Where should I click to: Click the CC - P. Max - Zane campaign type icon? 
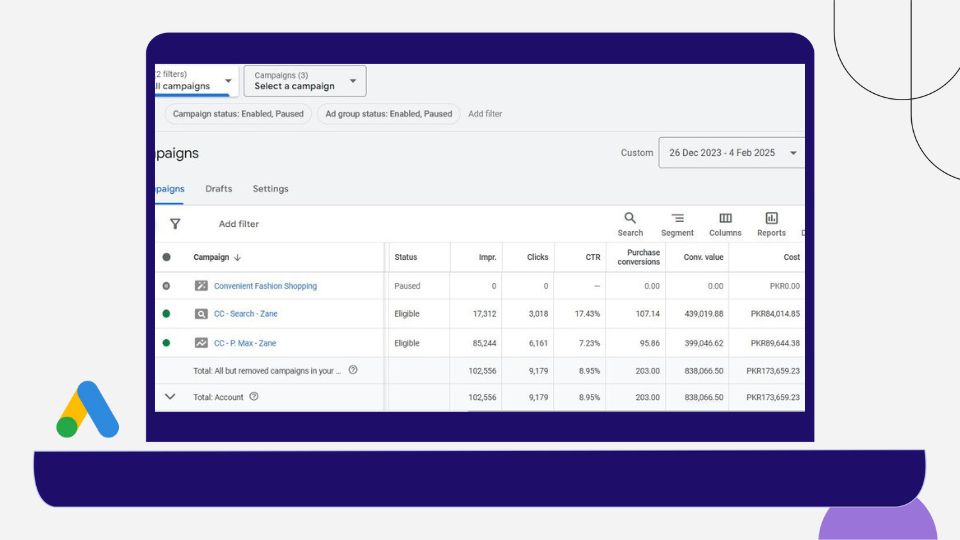(x=201, y=343)
